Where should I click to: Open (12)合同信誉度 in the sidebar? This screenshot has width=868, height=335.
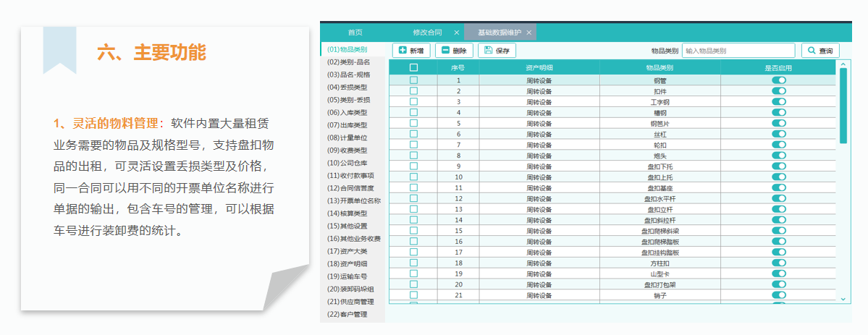point(350,187)
